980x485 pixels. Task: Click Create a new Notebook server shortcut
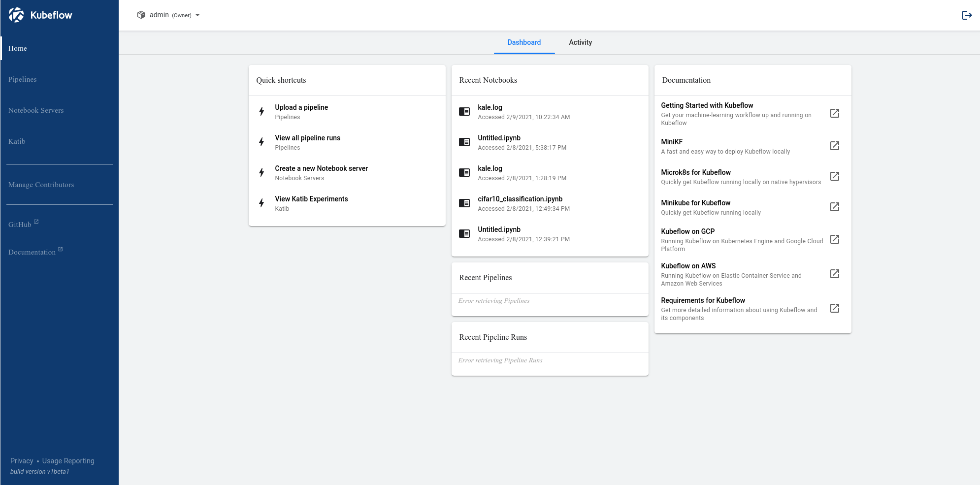point(321,168)
